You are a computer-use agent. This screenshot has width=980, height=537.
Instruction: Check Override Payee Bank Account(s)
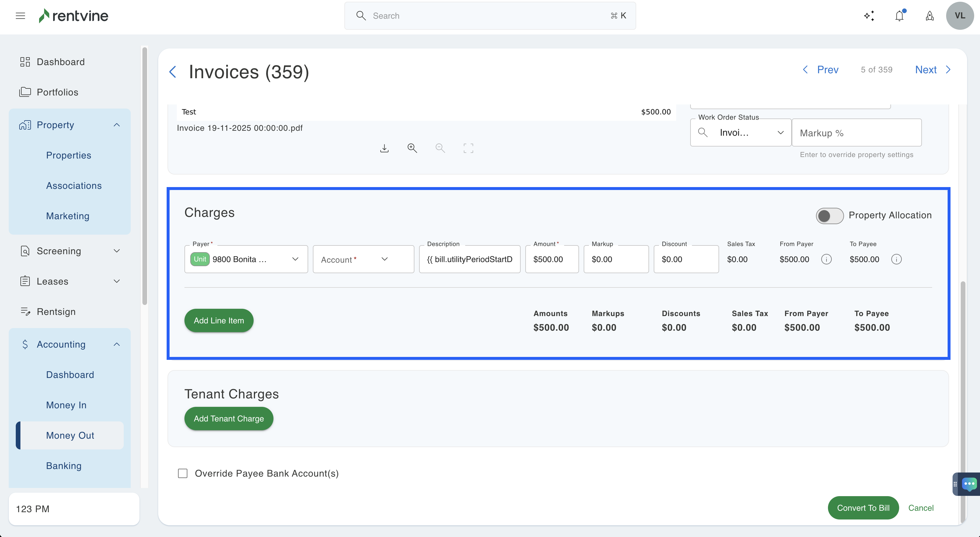183,473
